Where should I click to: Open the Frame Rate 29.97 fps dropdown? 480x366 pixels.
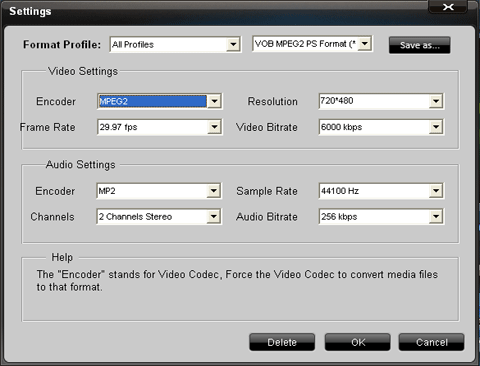pyautogui.click(x=214, y=127)
